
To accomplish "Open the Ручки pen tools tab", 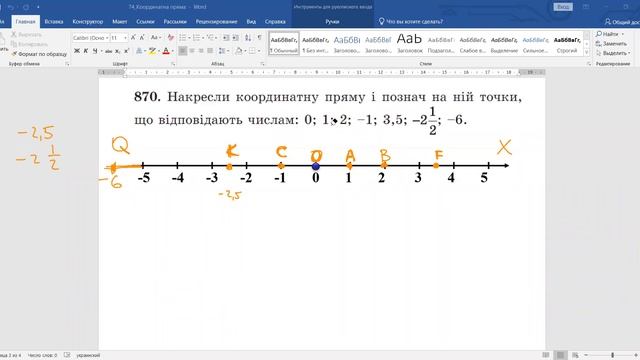I will 332,22.
